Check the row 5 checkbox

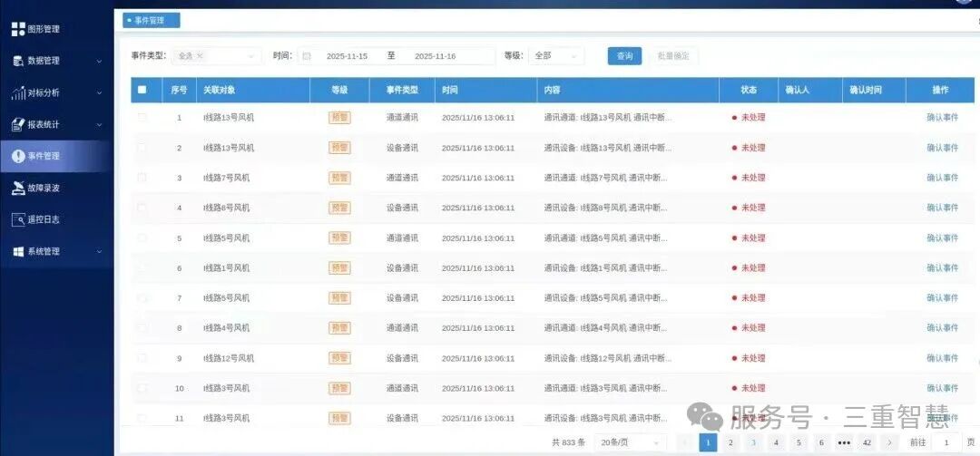(142, 238)
